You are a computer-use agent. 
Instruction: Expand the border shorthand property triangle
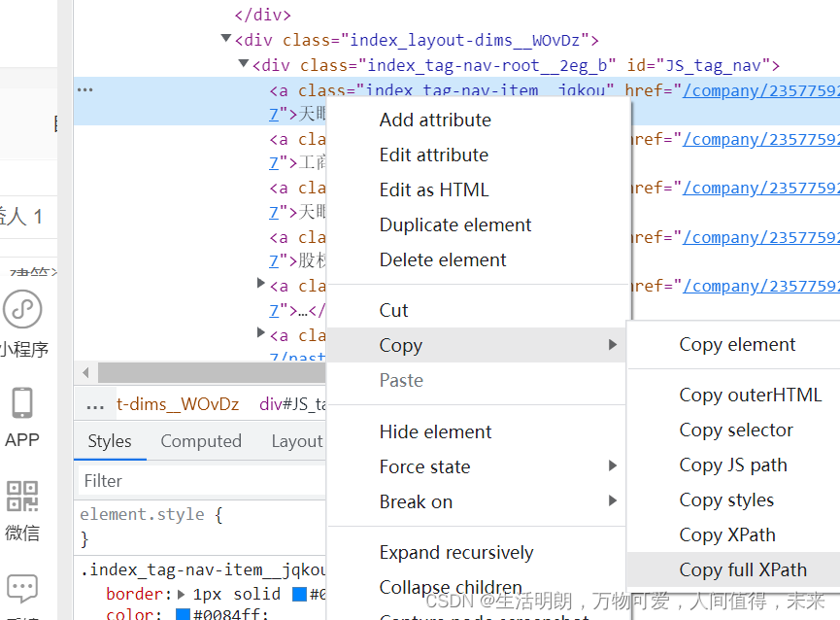pyautogui.click(x=181, y=594)
